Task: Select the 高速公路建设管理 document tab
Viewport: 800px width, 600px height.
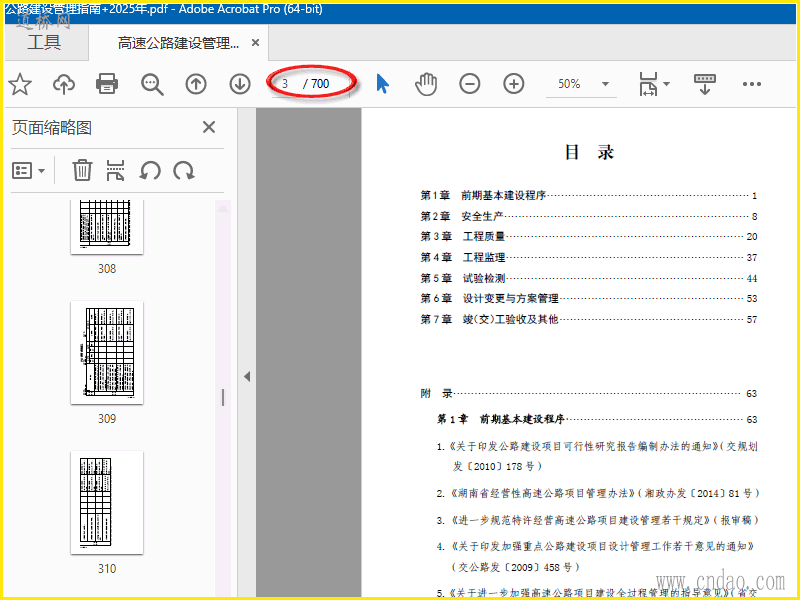Action: 178,43
